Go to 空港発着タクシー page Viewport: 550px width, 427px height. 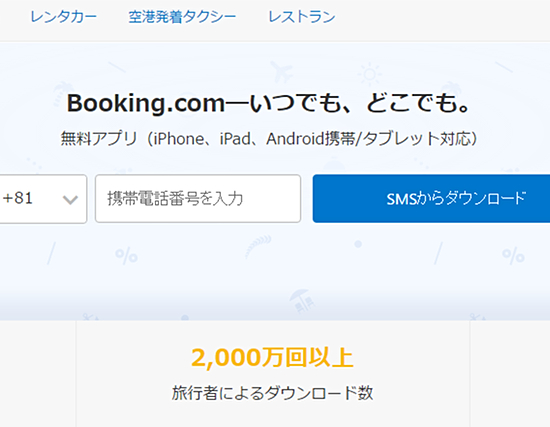182,17
